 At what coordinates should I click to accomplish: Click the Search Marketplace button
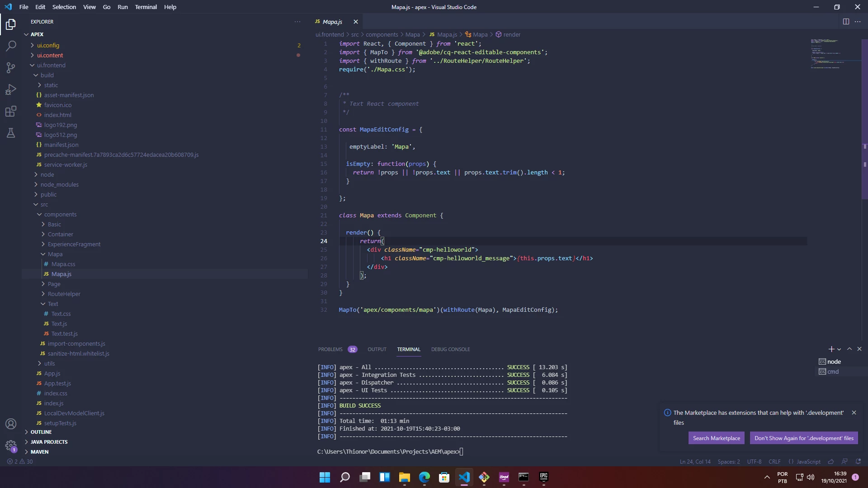(x=716, y=438)
